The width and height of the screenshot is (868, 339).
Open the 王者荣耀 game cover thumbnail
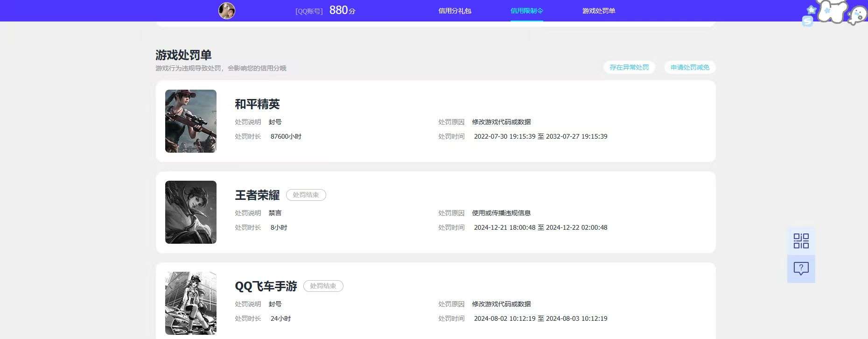[191, 212]
